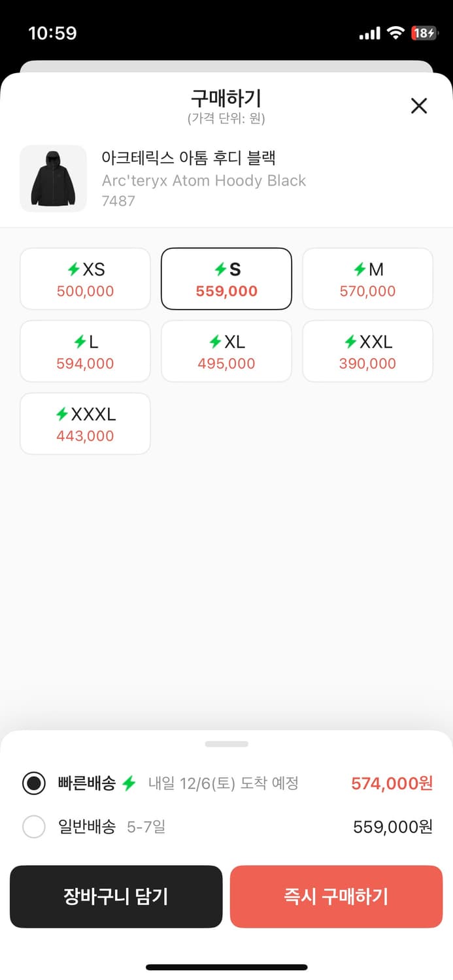The image size is (453, 980).
Task: Tap the 574,000원 fast delivery price
Action: click(392, 783)
